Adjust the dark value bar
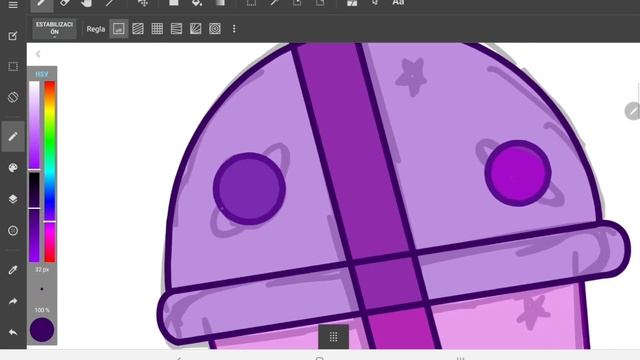This screenshot has width=640, height=360. tap(34, 217)
